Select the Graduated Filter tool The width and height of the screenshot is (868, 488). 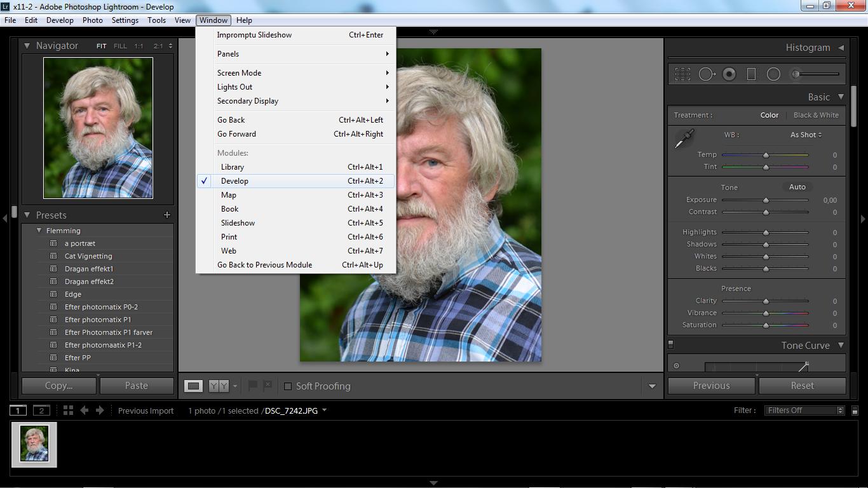(x=751, y=74)
